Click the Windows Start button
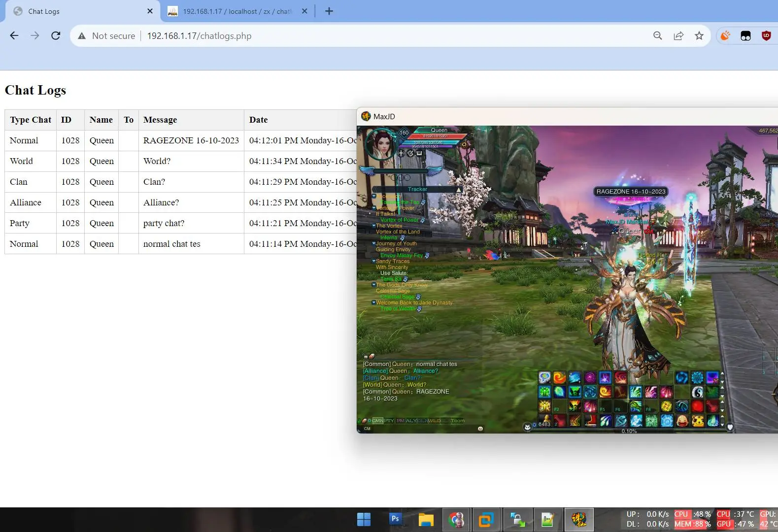The height and width of the screenshot is (532, 778). (364, 519)
